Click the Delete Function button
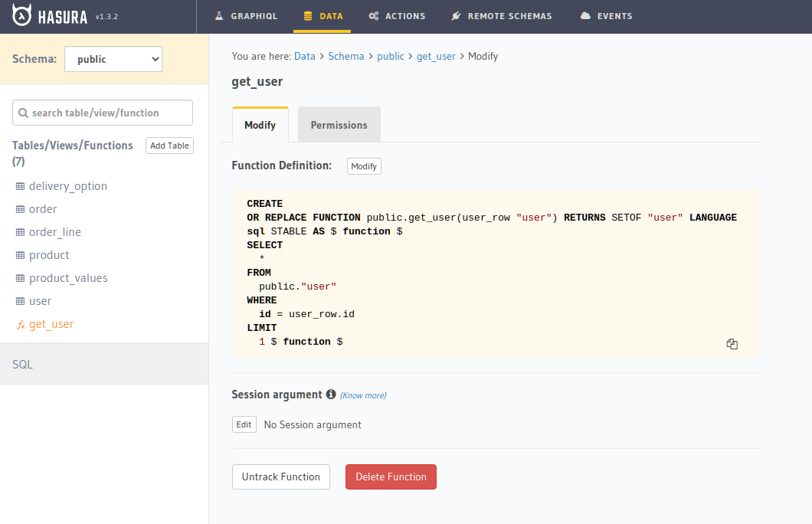 click(x=391, y=477)
